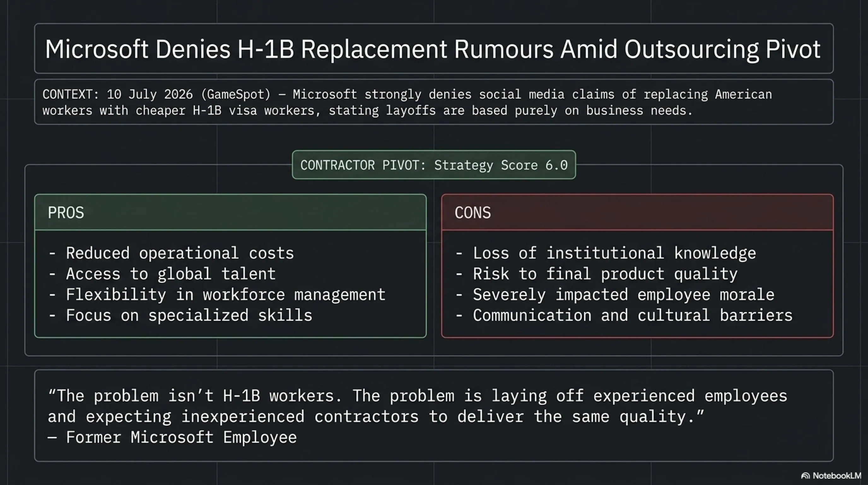This screenshot has height=485, width=868.
Task: Select the CONTRACTOR PIVOT Strategy Score badge
Action: point(434,165)
